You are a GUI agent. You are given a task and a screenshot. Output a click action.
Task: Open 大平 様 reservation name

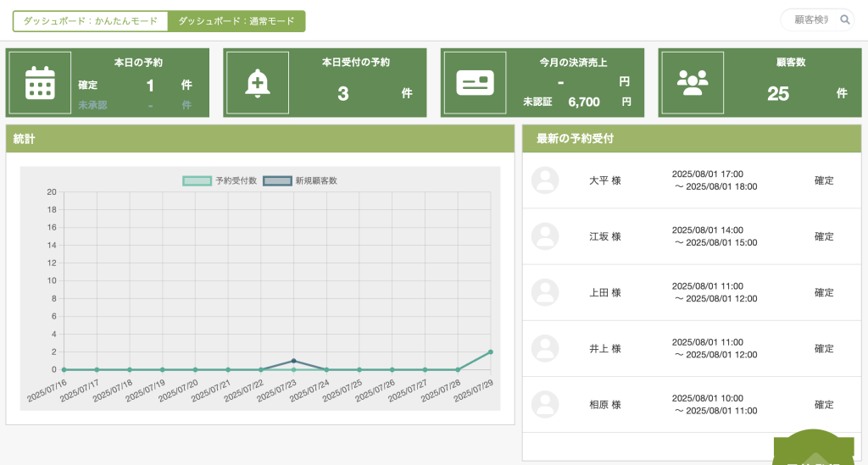click(605, 180)
